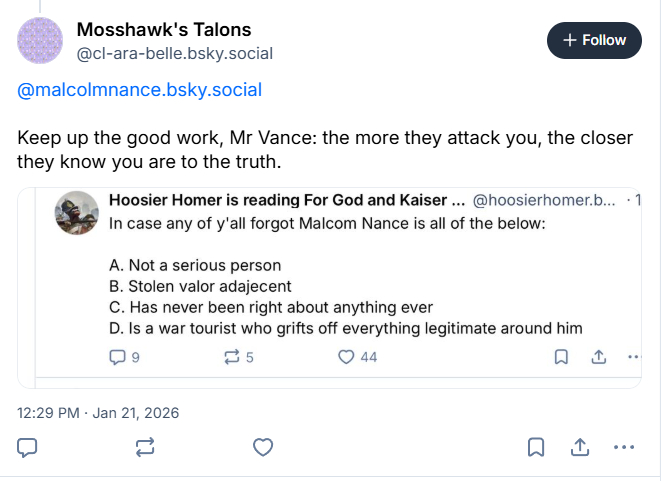Share the quoted Hoosier Homer post
661x481 pixels.
598,356
